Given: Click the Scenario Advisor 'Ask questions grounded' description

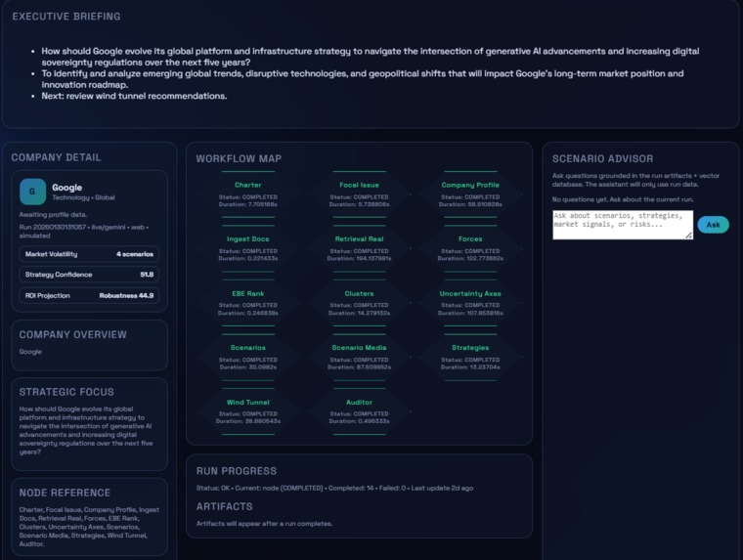Looking at the screenshot, I should pos(635,180).
